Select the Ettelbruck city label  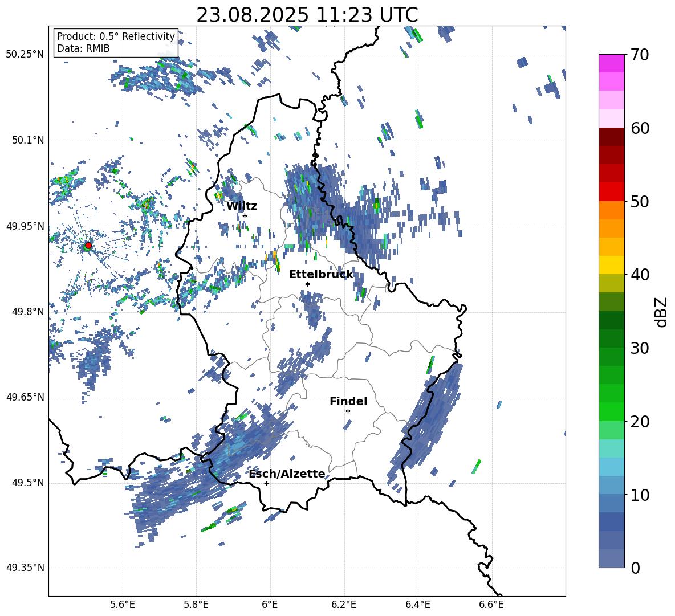321,275
